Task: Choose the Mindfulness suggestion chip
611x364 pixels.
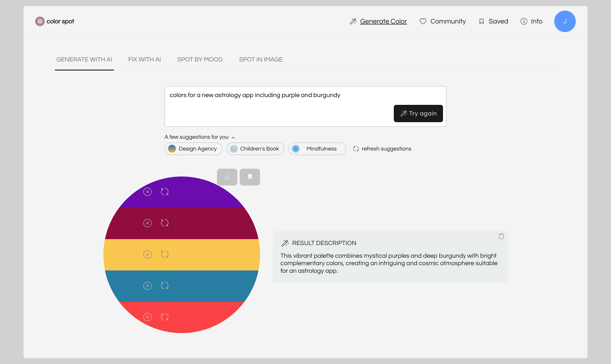Action: [317, 149]
